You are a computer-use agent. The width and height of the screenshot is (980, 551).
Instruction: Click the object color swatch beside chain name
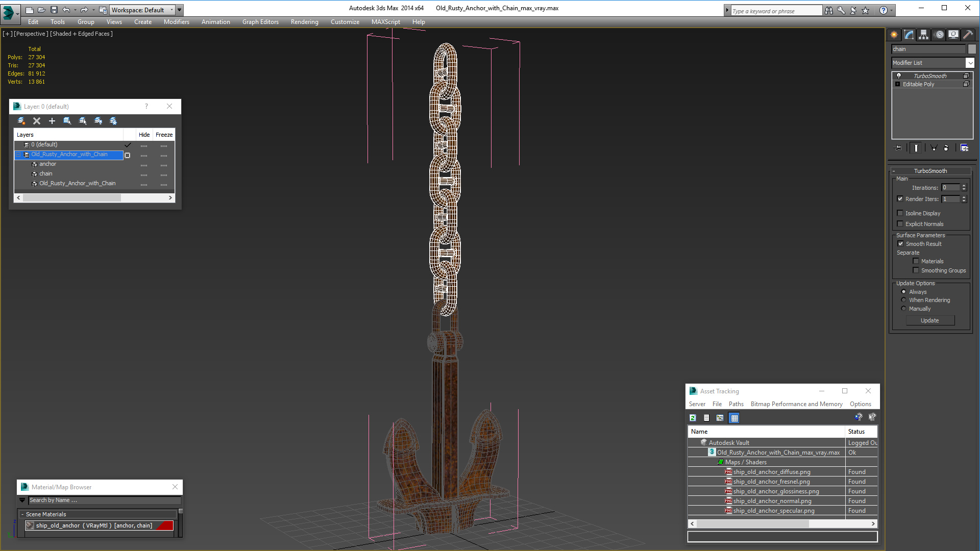tap(972, 49)
